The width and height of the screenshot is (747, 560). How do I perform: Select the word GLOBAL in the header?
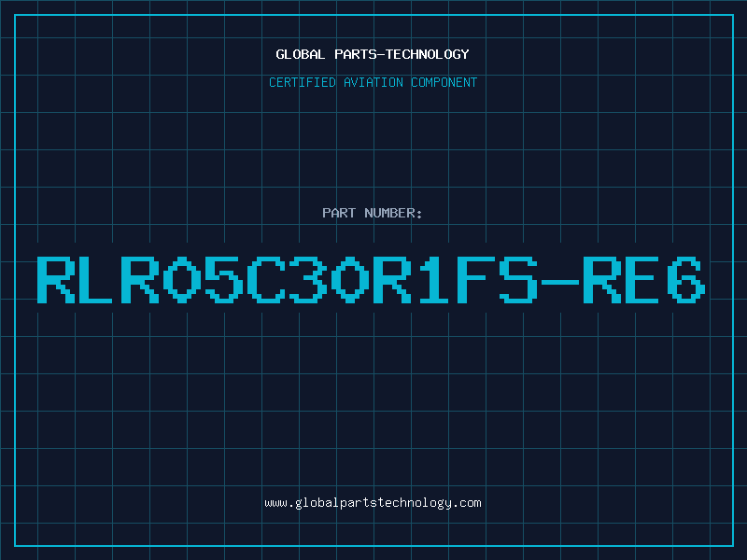300,54
